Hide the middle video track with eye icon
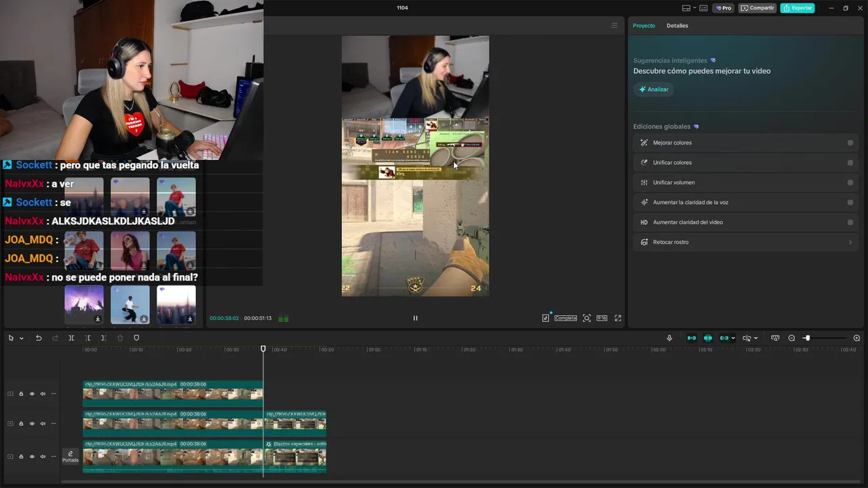868x488 pixels. pos(32,424)
